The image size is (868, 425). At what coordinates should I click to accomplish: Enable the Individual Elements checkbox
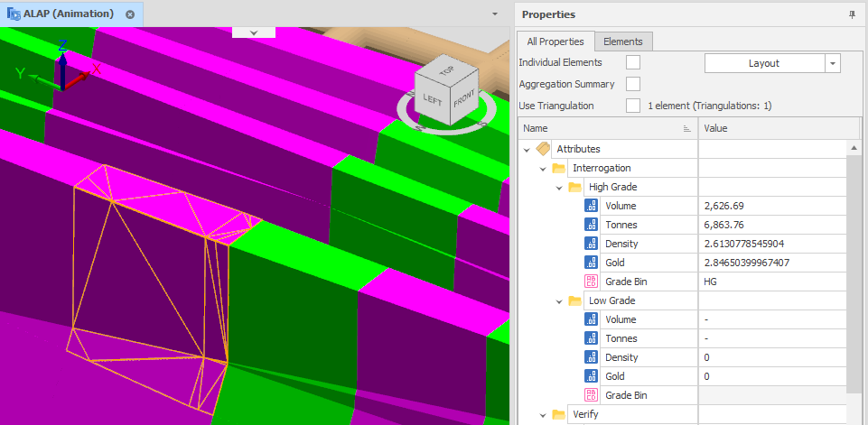pos(633,62)
